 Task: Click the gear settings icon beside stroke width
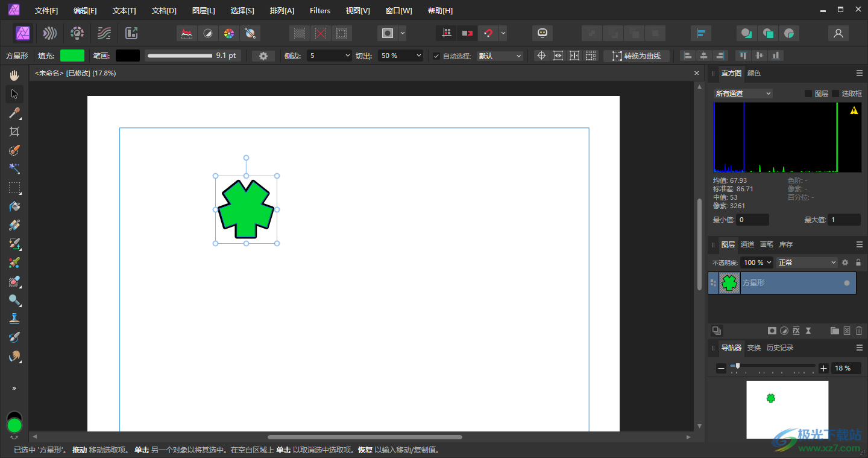point(263,56)
